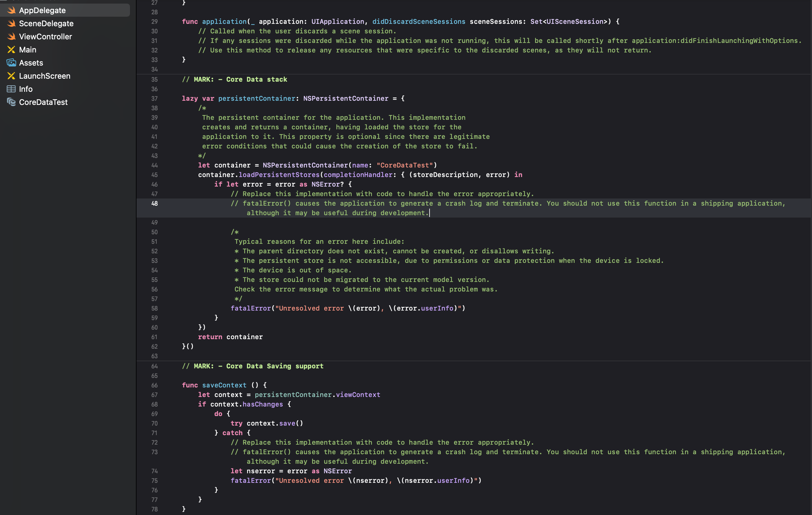Image resolution: width=812 pixels, height=515 pixels.
Task: Click the Info plist icon
Action: 11,89
